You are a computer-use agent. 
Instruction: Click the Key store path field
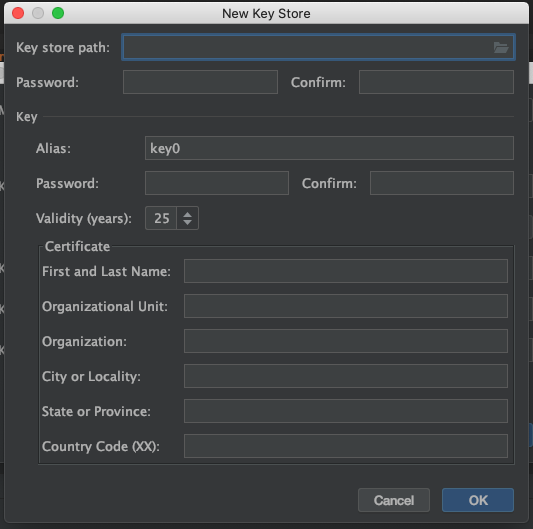[318, 47]
